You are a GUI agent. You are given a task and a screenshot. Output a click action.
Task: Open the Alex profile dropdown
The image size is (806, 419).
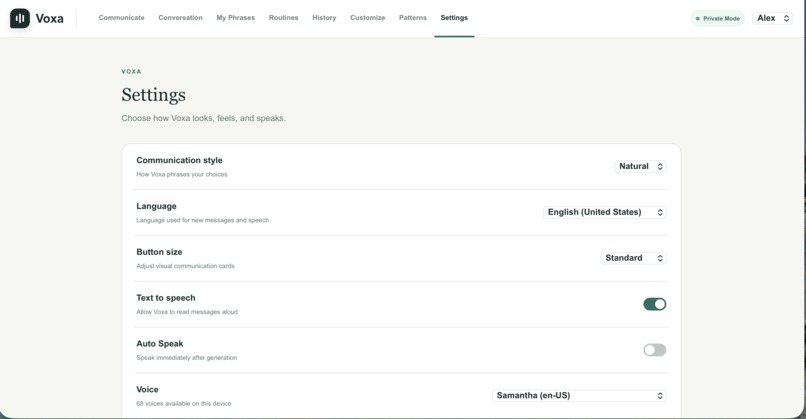tap(773, 18)
